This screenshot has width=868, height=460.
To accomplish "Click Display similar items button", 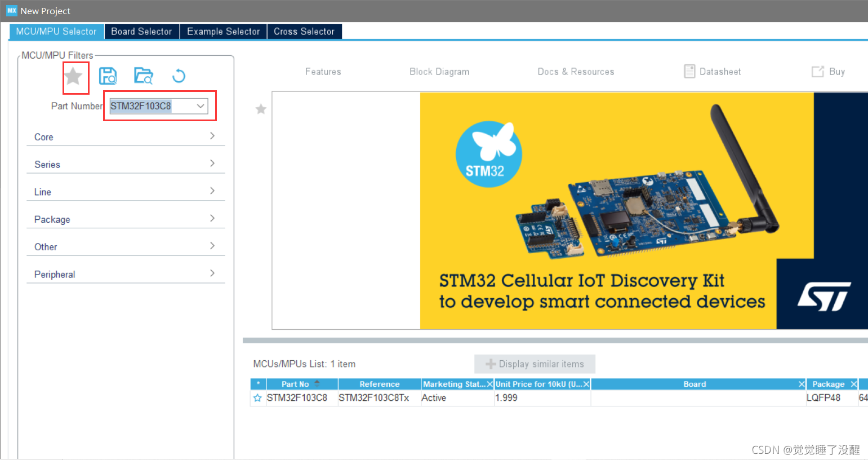I will click(x=535, y=364).
